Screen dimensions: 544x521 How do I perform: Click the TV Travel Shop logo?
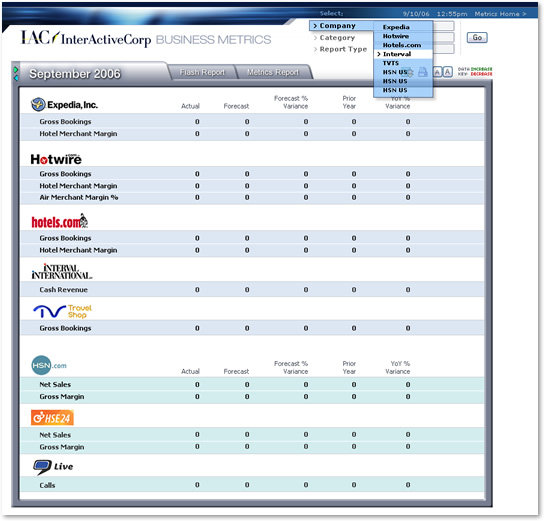click(62, 311)
